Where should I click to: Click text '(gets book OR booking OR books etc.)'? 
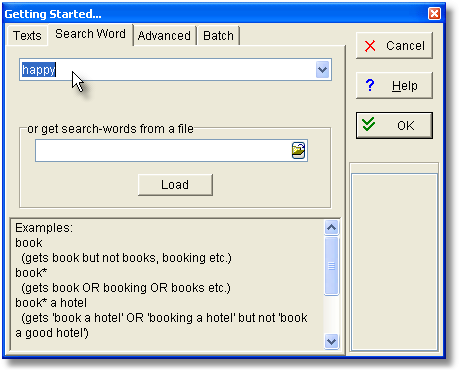tap(126, 288)
